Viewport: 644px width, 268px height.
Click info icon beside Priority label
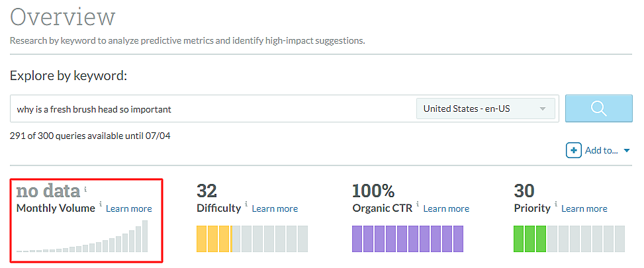[x=556, y=204]
